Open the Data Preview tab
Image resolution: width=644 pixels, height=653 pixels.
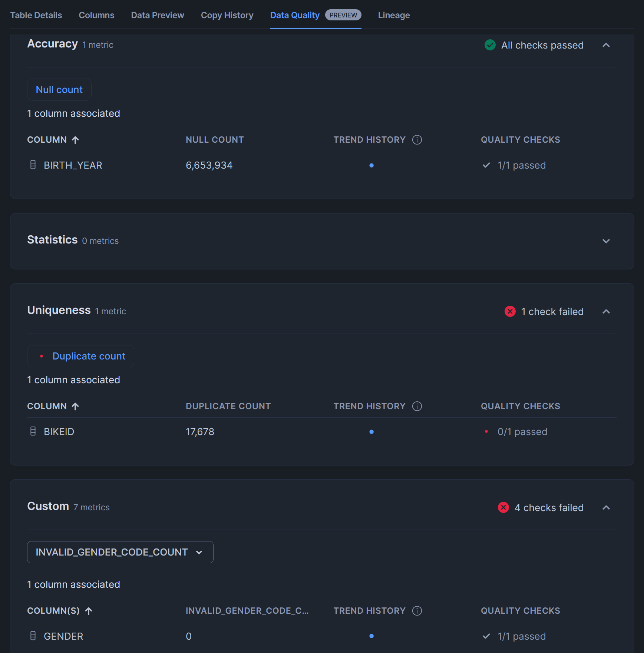coord(158,15)
